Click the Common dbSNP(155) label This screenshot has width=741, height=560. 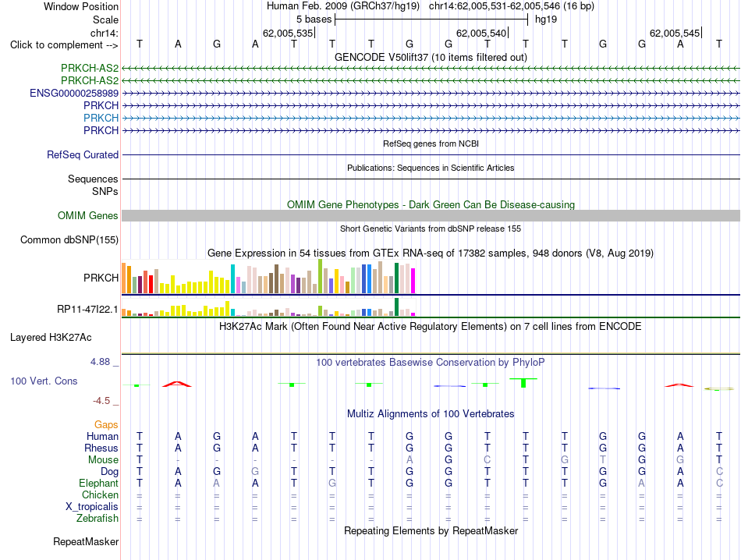click(69, 239)
